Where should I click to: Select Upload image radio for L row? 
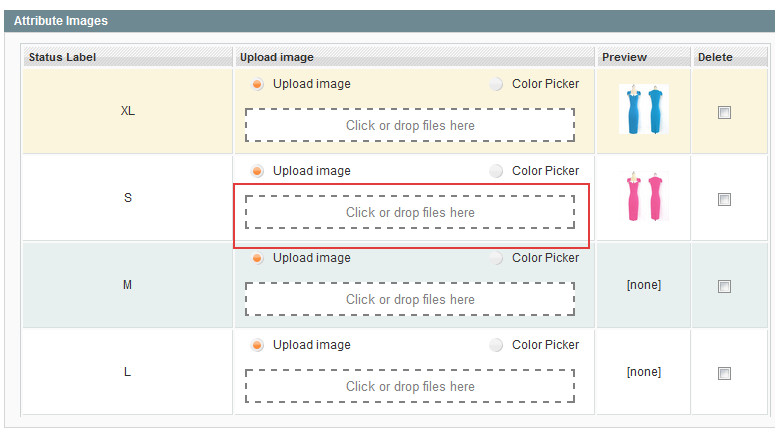[x=257, y=345]
